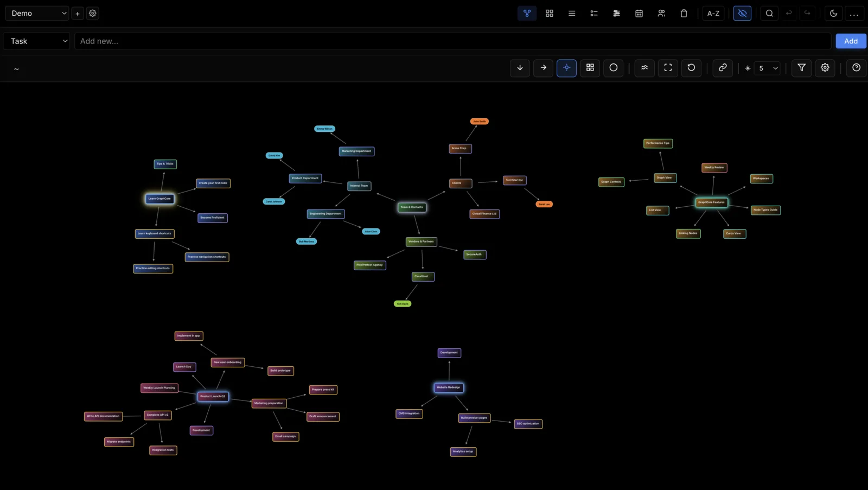
Task: Switch to the graph view icon
Action: tap(527, 13)
